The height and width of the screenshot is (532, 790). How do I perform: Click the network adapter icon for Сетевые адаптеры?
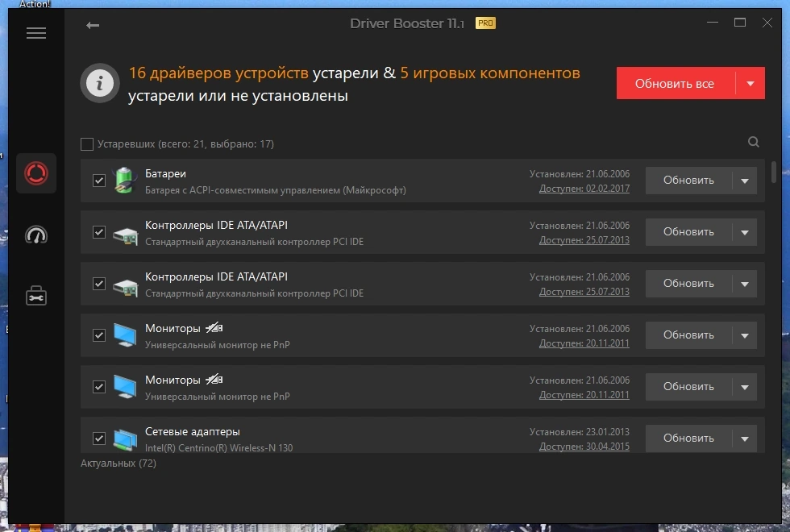pos(125,439)
